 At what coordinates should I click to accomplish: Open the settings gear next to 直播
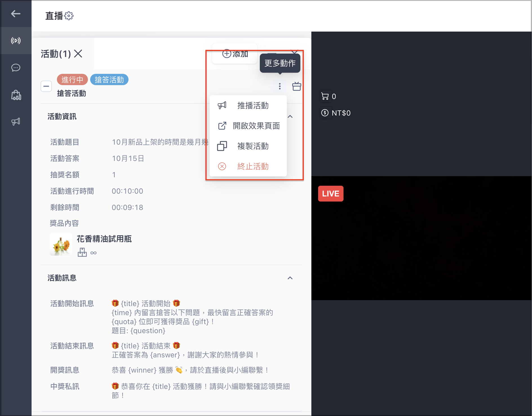[69, 16]
